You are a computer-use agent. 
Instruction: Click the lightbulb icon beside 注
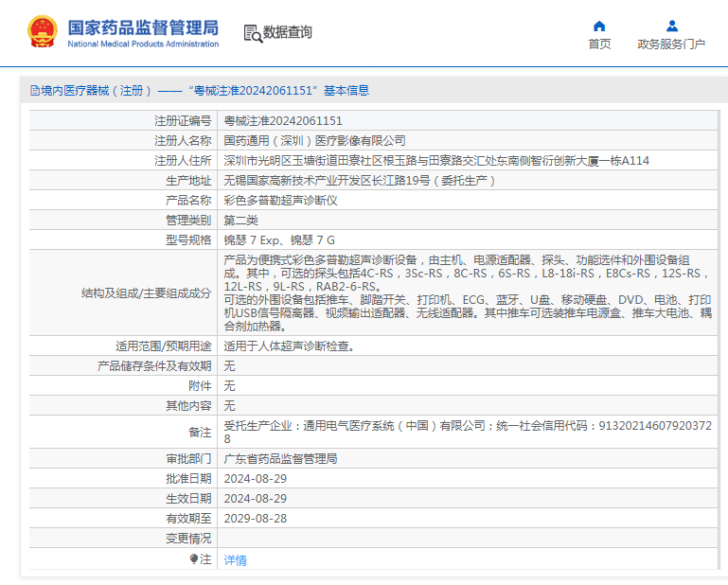[x=194, y=559]
